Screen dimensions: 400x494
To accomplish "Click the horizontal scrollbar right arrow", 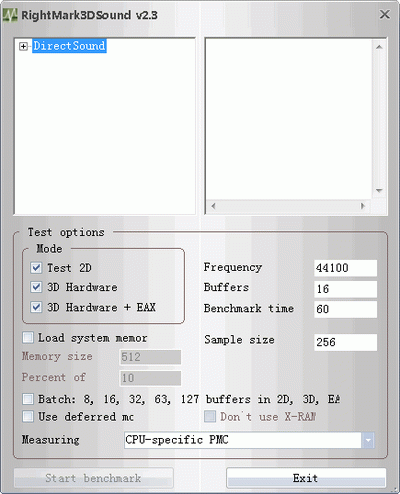I will 363,206.
